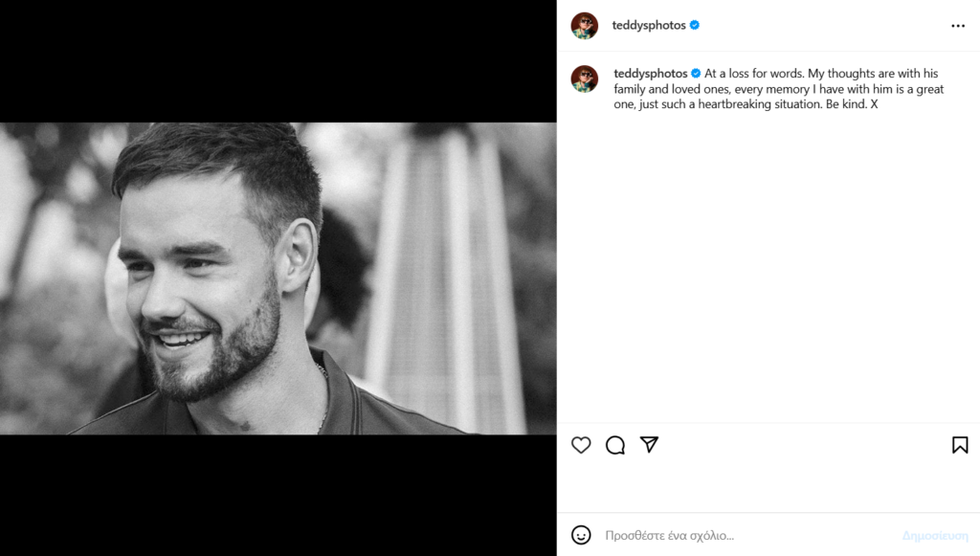Image resolution: width=980 pixels, height=556 pixels.
Task: Open the teddysphotos profile from the header username
Action: (x=649, y=26)
